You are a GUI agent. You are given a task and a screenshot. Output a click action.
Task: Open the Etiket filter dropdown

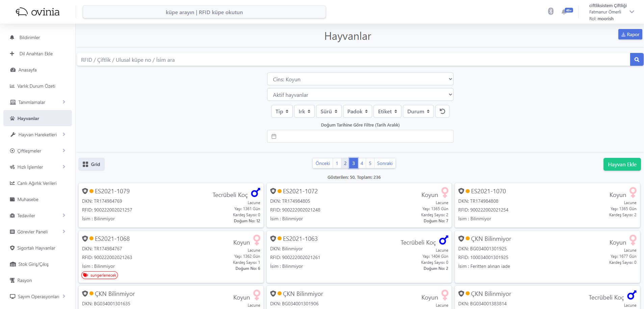point(388,111)
